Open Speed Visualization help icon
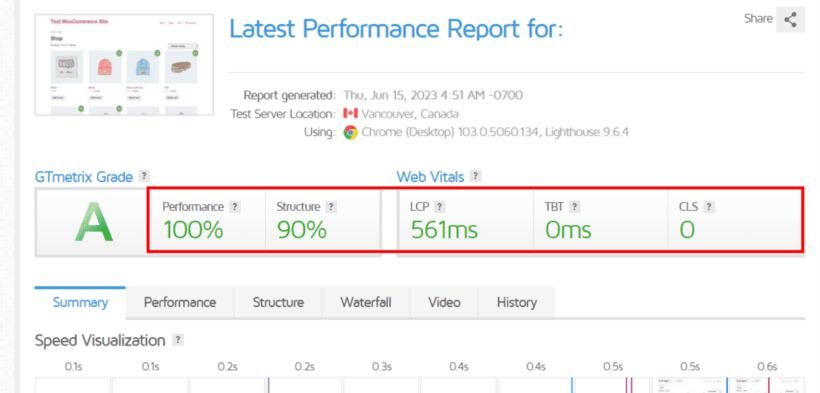Viewport: 820px width, 393px height. pos(178,340)
